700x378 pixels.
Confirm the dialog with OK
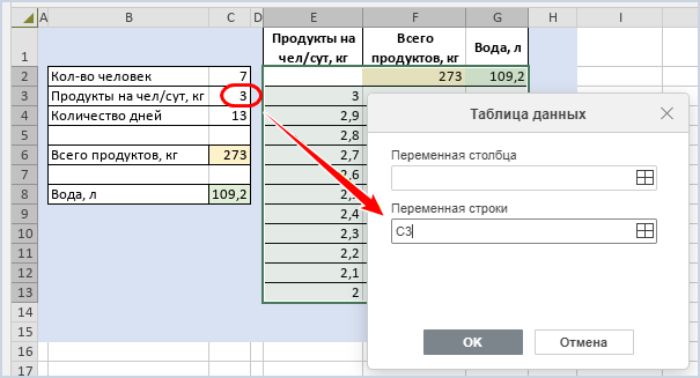(x=473, y=342)
